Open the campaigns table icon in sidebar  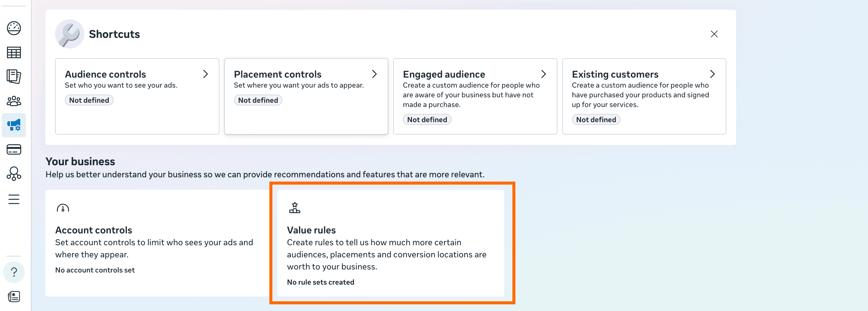coord(14,53)
